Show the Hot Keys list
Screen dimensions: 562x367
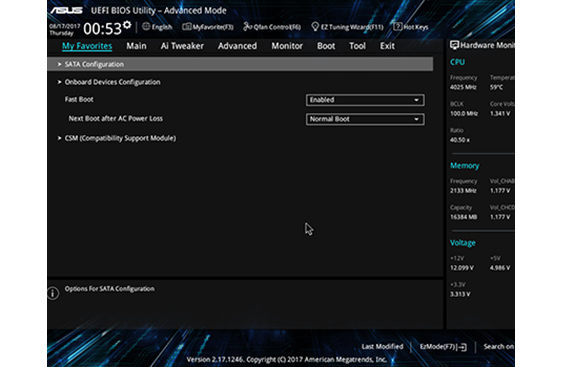[411, 27]
